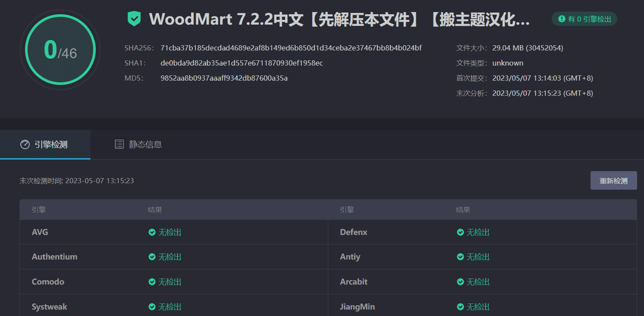The height and width of the screenshot is (316, 644).
Task: Click the right 引擎 column header
Action: tap(347, 210)
